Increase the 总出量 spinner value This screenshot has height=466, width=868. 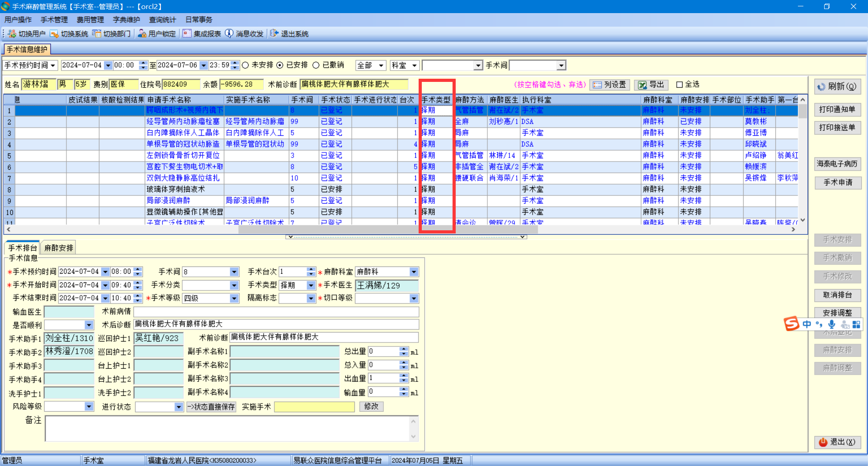(x=404, y=349)
